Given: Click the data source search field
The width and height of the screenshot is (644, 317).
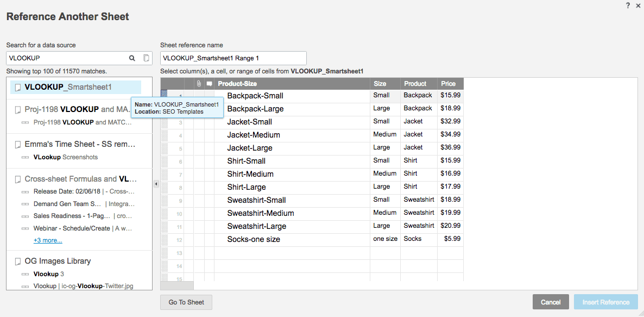Looking at the screenshot, I should (66, 58).
